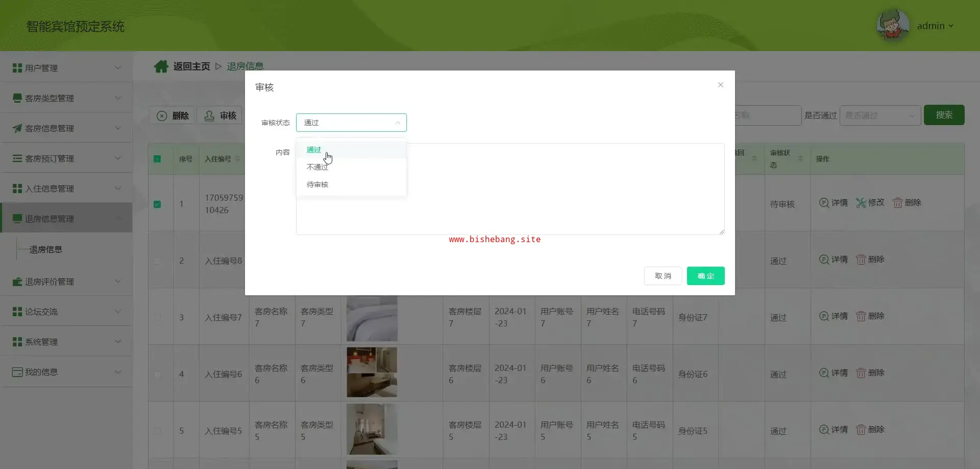This screenshot has height=469, width=980.
Task: Open the 是否通过 filter dropdown
Action: (880, 115)
